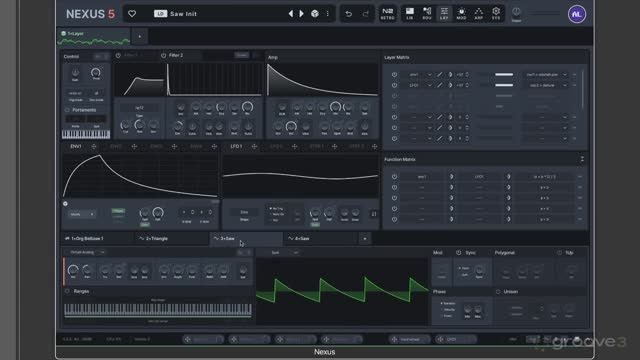Click the curve icon in env1 Layer Matrix row
Image resolution: width=640 pixels, height=360 pixels.
[x=440, y=75]
